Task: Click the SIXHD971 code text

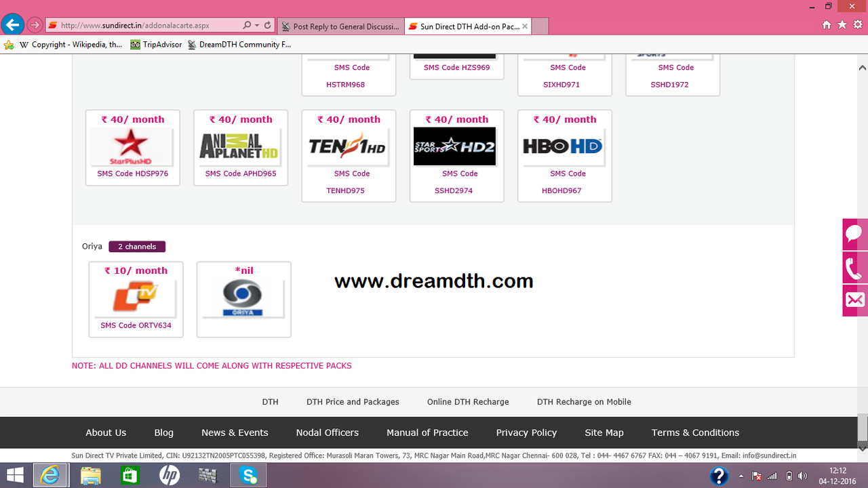Action: (x=561, y=85)
